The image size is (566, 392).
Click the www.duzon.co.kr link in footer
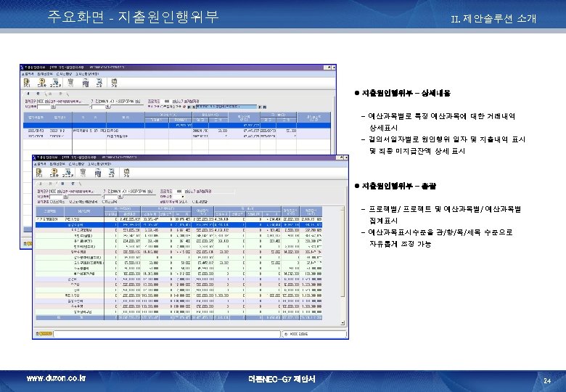(56, 378)
